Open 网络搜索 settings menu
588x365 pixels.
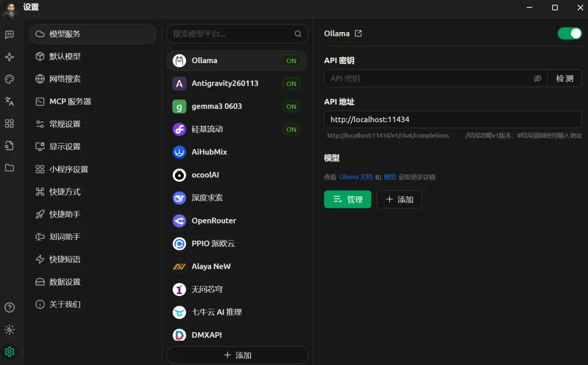[x=93, y=79]
